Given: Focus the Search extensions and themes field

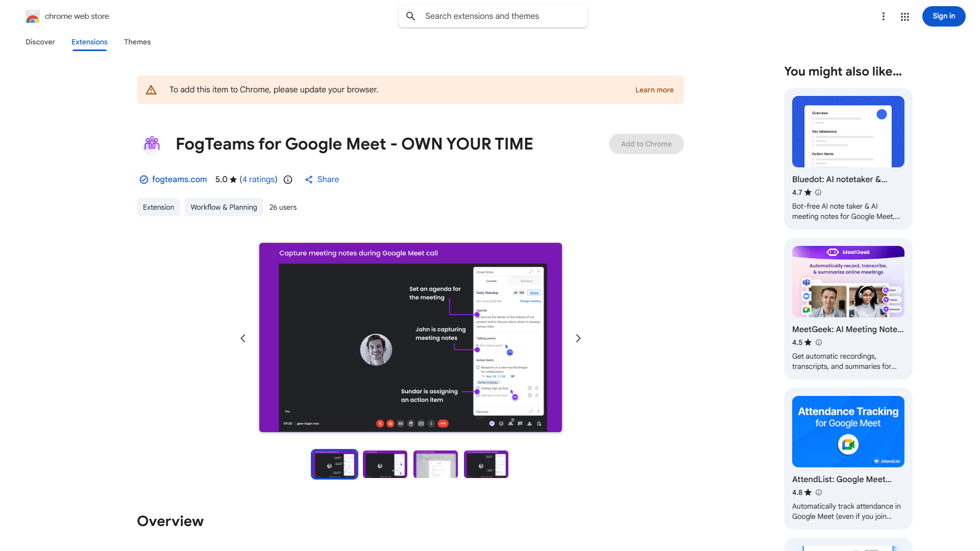Looking at the screenshot, I should (500, 16).
